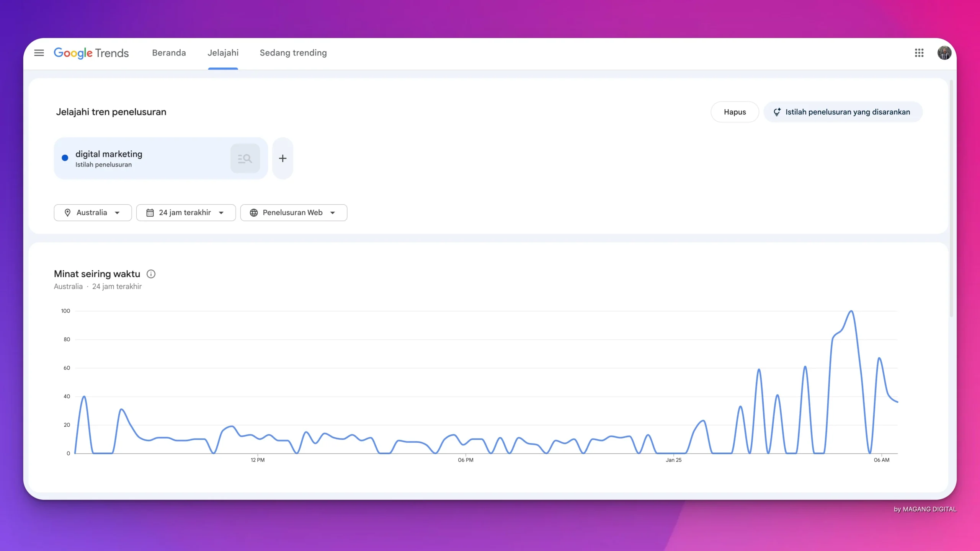The width and height of the screenshot is (980, 551).
Task: Open the Google apps grid
Action: pyautogui.click(x=919, y=53)
